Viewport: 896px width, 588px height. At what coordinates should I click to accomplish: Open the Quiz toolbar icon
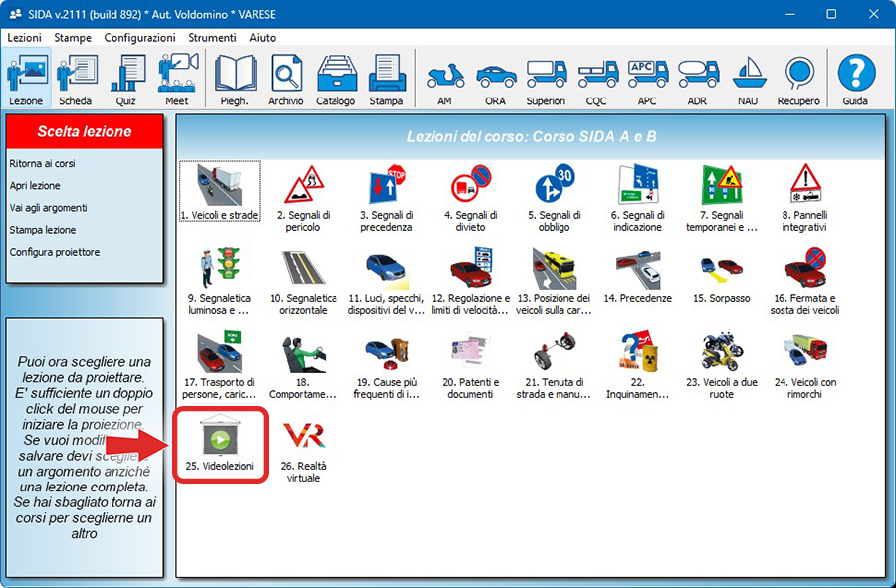tap(127, 81)
